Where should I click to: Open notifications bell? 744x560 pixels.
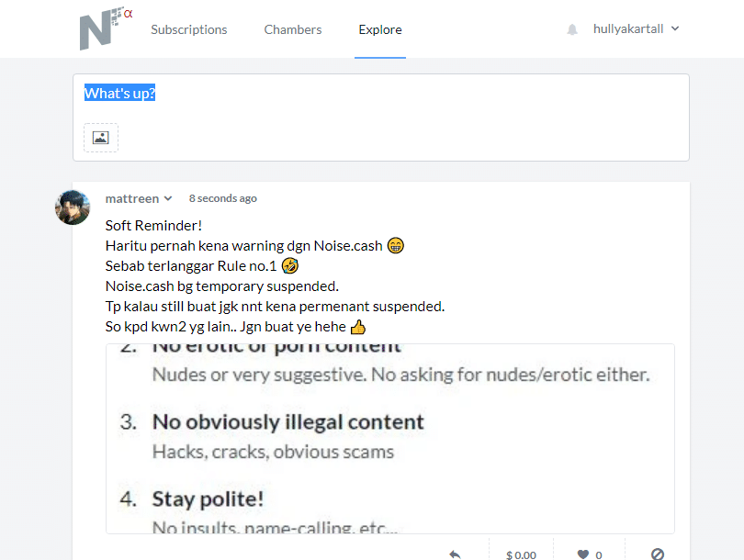click(572, 29)
